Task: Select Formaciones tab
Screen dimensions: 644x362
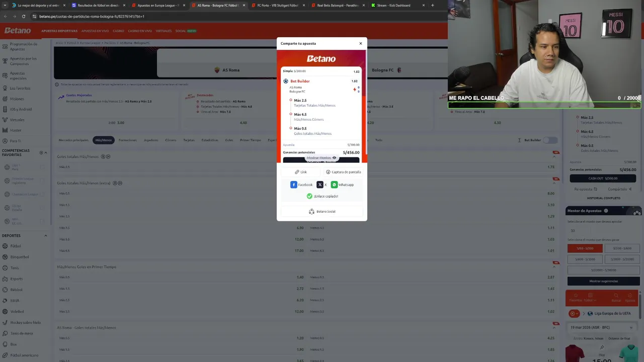Action: [x=127, y=140]
